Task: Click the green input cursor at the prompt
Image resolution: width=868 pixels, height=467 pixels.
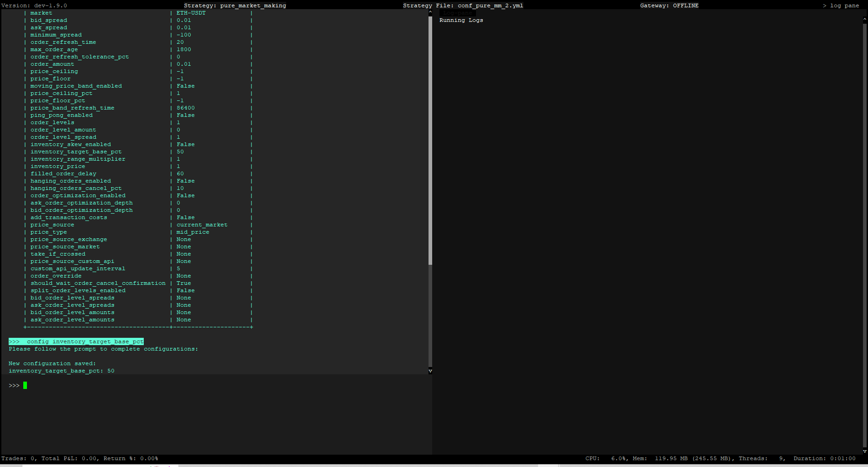Action: coord(26,385)
